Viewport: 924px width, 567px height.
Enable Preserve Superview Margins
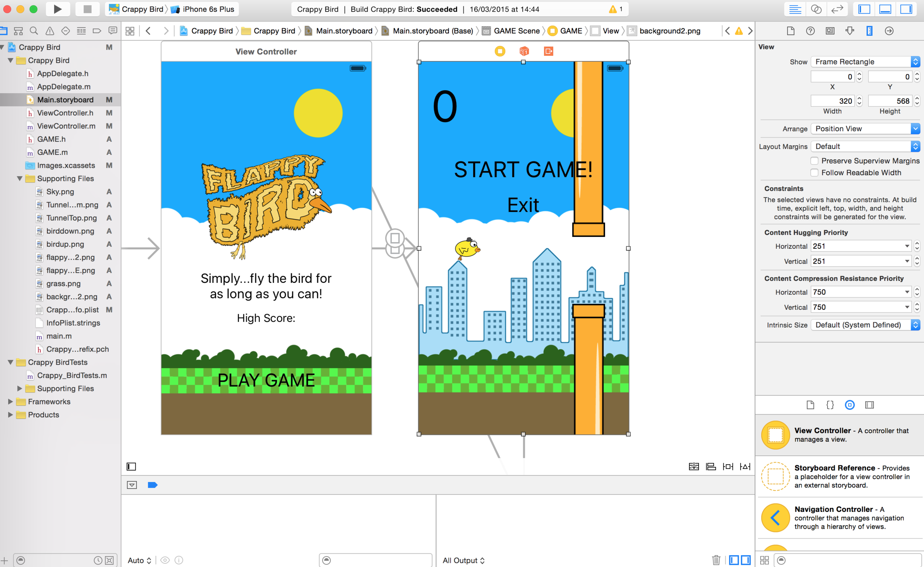(x=814, y=161)
